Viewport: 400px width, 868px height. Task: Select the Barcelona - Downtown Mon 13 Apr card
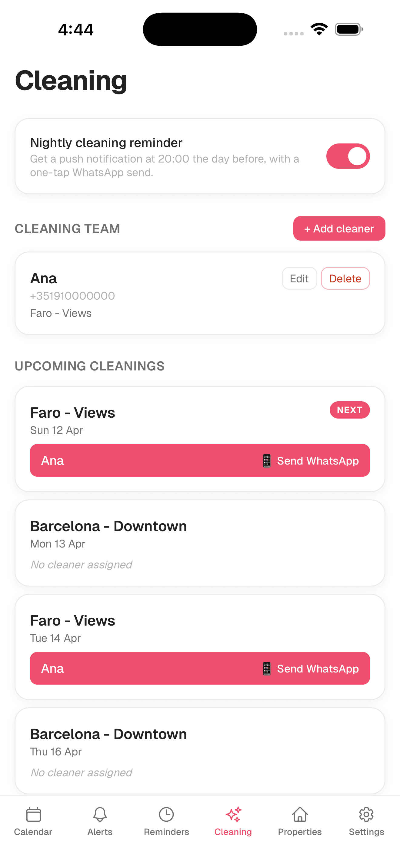pos(200,543)
